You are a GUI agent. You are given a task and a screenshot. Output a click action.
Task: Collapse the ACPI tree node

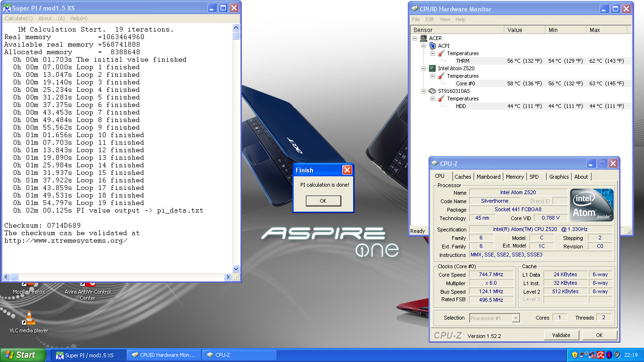(x=424, y=46)
